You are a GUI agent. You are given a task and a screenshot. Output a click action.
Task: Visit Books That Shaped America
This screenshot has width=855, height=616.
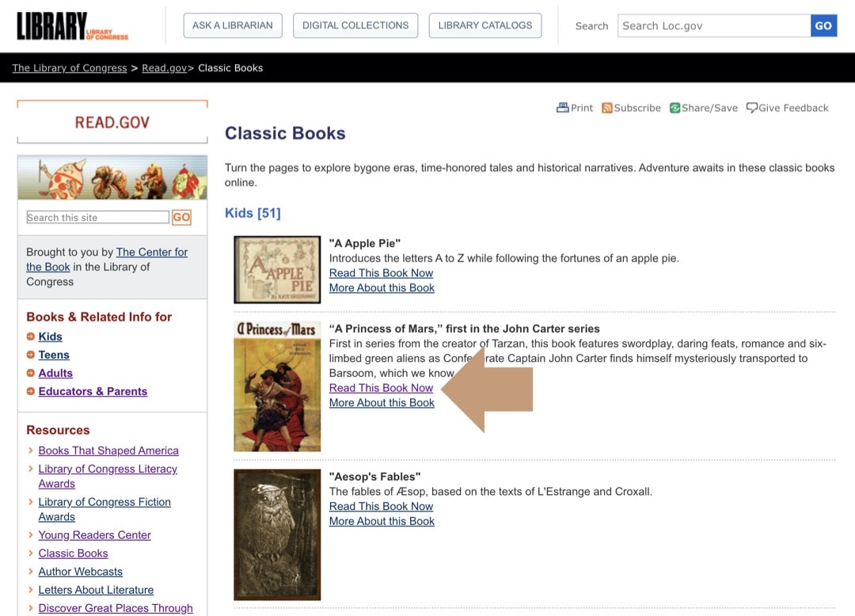point(108,450)
